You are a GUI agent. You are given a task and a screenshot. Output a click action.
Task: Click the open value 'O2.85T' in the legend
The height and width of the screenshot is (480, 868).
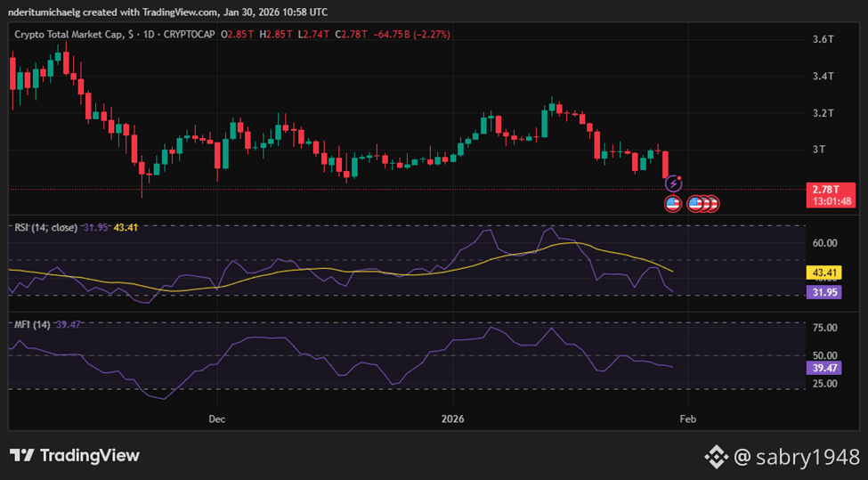tap(237, 35)
